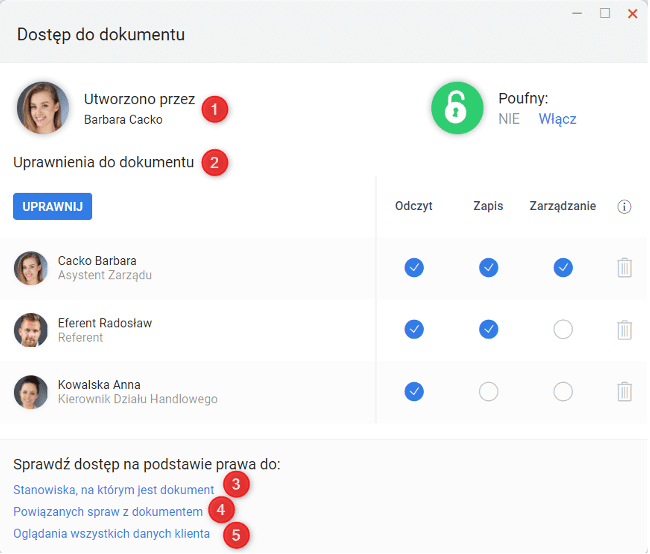Click the green unlocked padlock icon
650x554 pixels.
pos(457,108)
